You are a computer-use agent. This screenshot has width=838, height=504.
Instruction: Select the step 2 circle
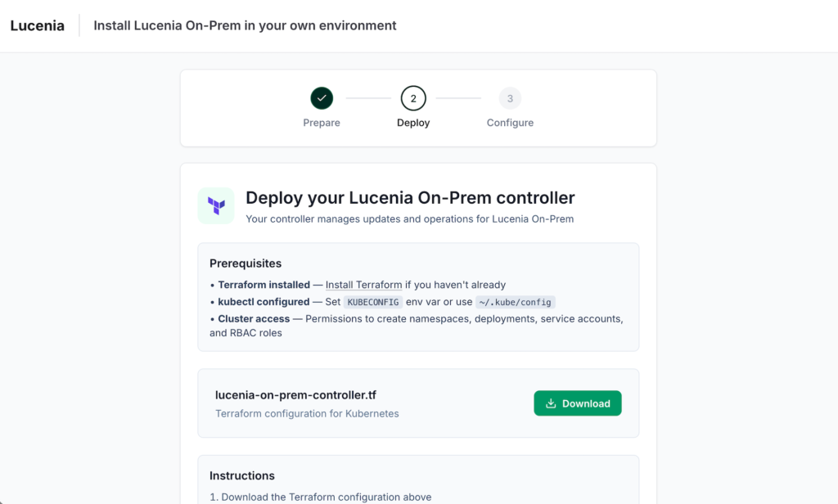tap(413, 99)
